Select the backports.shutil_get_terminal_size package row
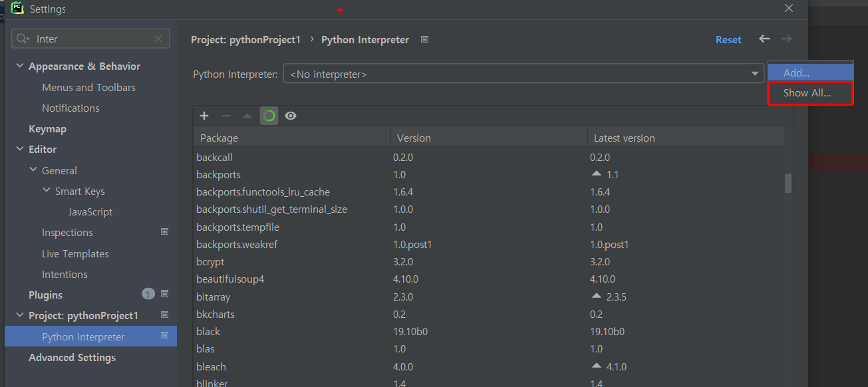The height and width of the screenshot is (387, 868). coord(489,209)
